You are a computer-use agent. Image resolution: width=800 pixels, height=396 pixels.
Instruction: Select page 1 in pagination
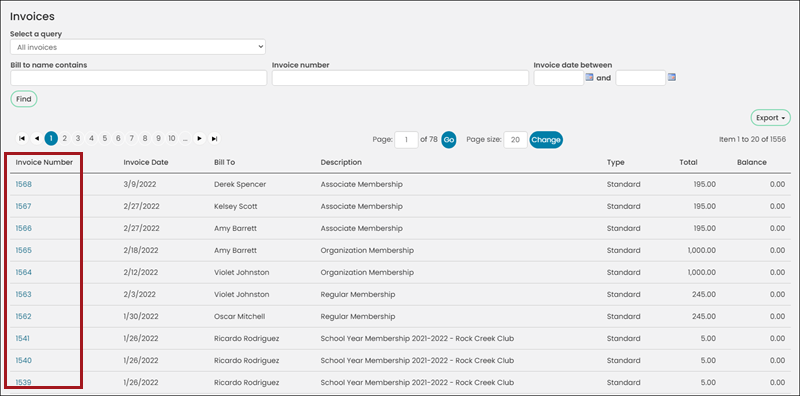[51, 138]
